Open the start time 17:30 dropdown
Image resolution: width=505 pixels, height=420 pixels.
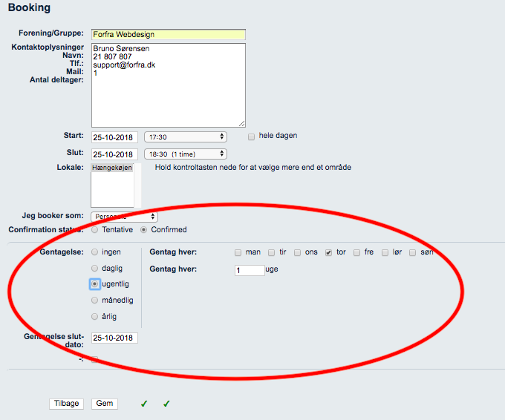click(x=185, y=137)
